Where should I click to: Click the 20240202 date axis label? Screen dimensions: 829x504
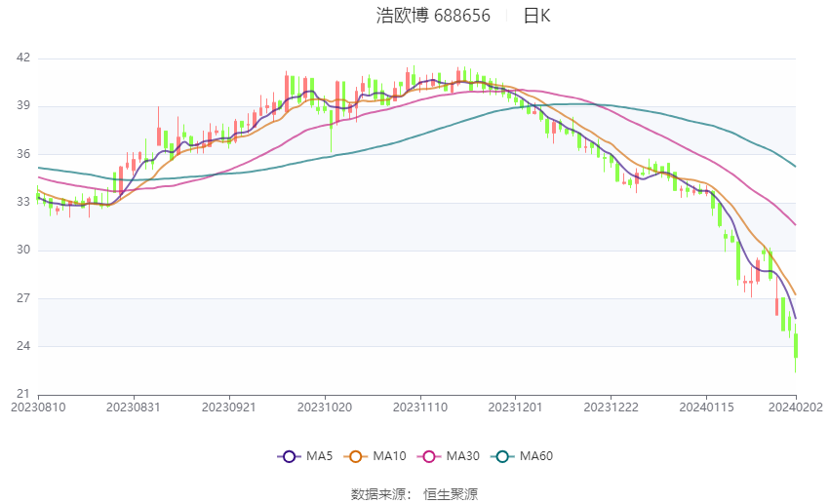[x=796, y=407]
